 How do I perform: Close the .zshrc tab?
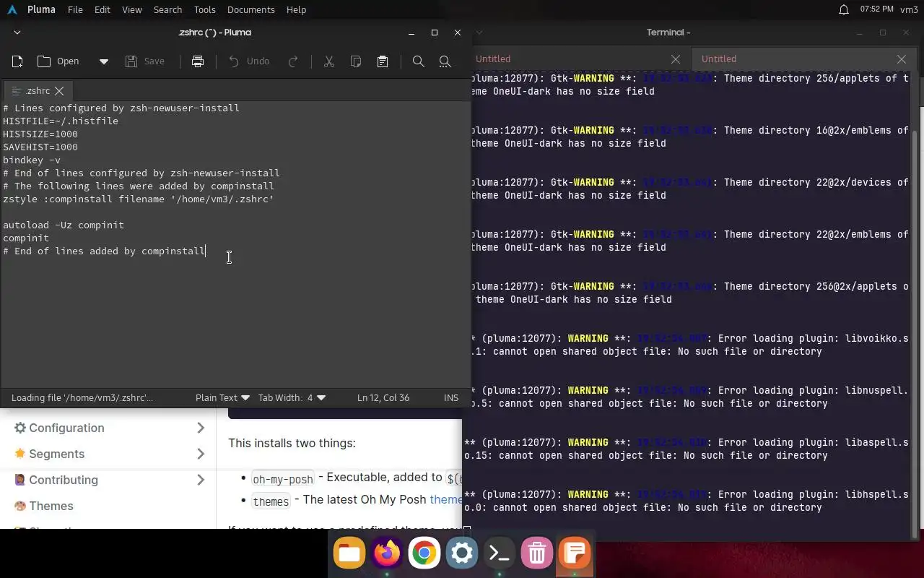59,91
